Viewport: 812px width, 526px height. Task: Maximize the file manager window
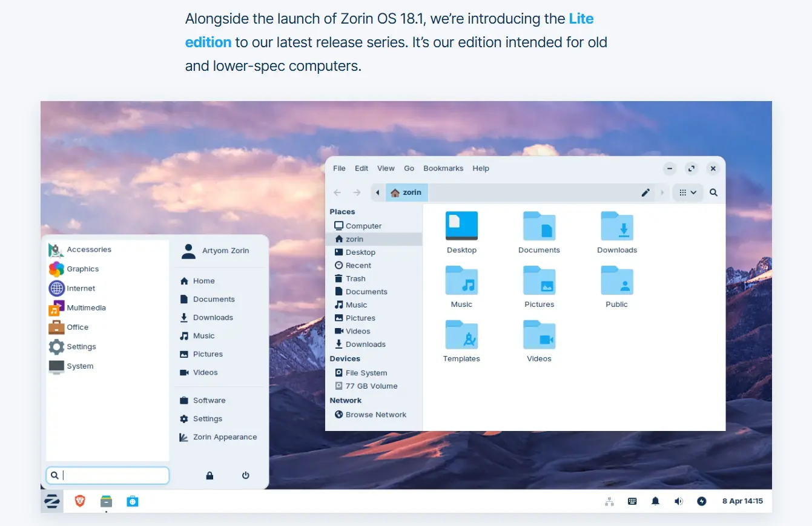691,168
